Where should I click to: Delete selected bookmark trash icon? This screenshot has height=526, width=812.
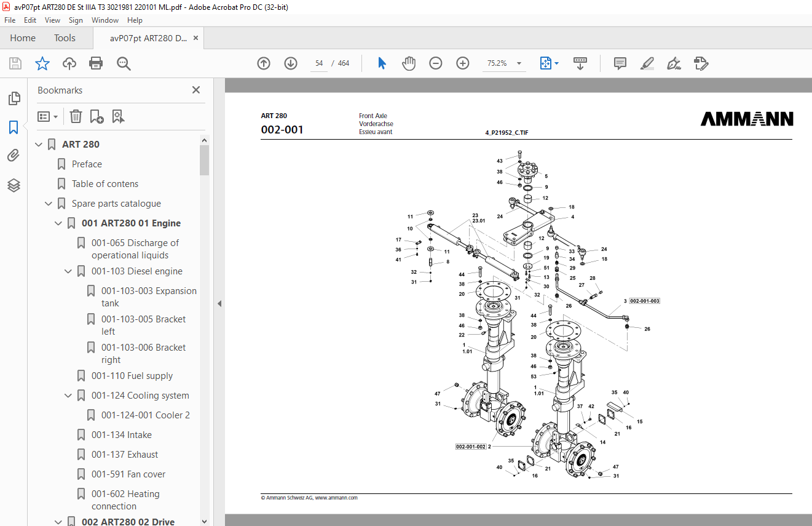(76, 116)
